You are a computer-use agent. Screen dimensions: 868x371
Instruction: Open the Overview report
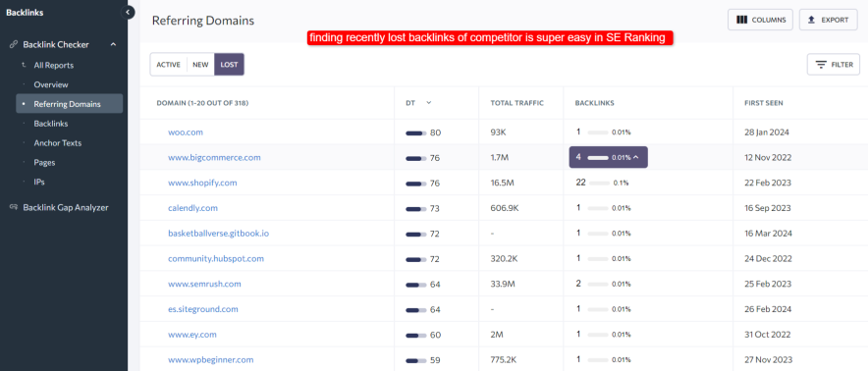tap(51, 84)
